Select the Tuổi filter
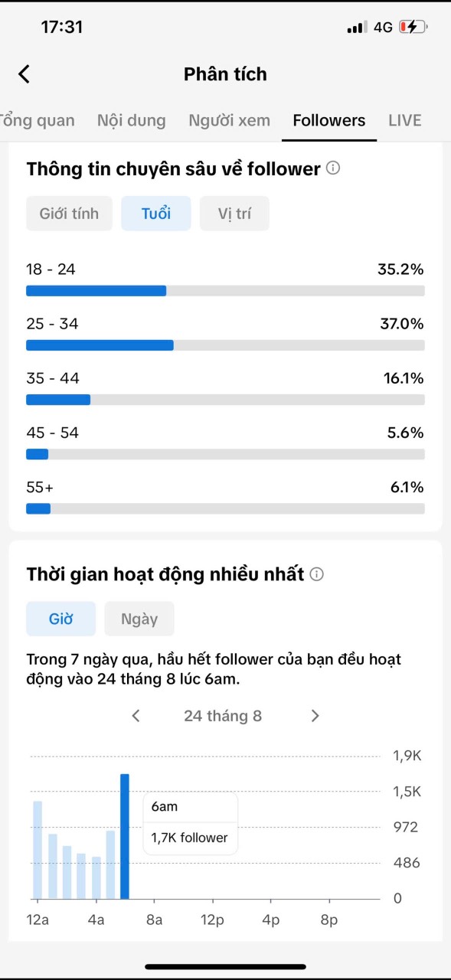 (156, 214)
